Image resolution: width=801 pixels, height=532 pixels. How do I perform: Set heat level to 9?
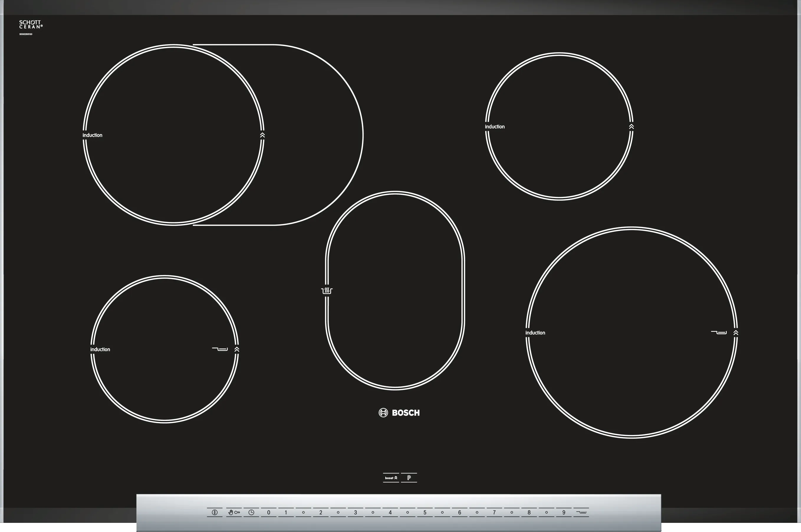coord(564,512)
